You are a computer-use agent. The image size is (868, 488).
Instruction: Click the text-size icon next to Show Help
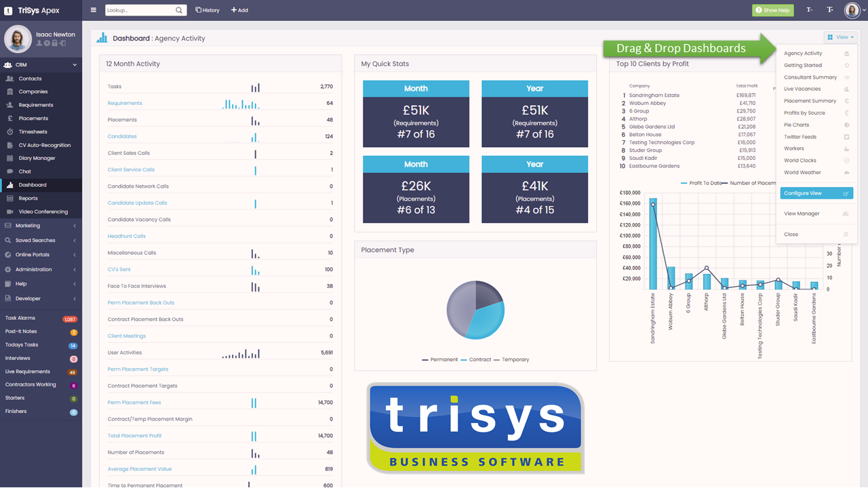810,10
